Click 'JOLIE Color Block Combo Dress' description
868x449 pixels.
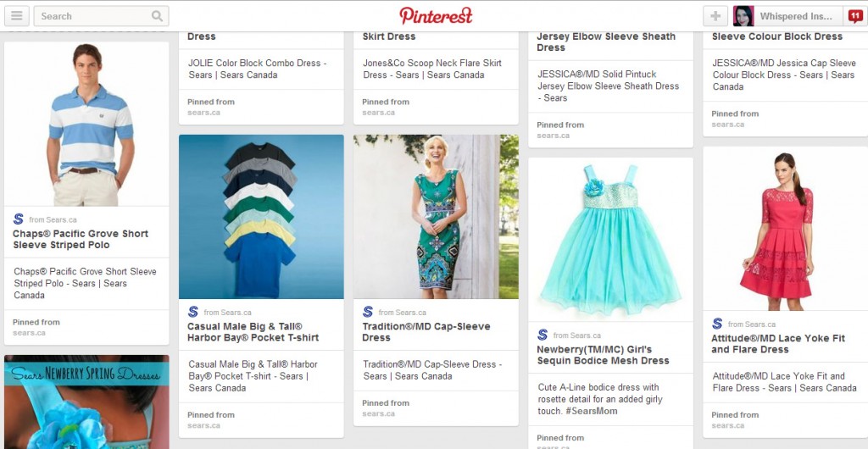(258, 69)
